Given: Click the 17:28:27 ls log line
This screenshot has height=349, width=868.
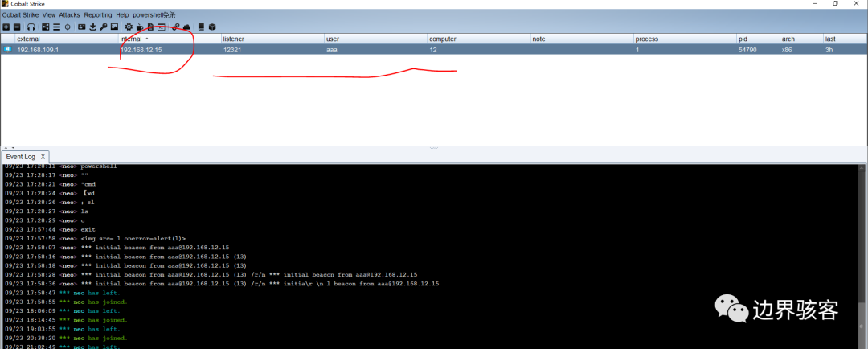Looking at the screenshot, I should (x=46, y=211).
